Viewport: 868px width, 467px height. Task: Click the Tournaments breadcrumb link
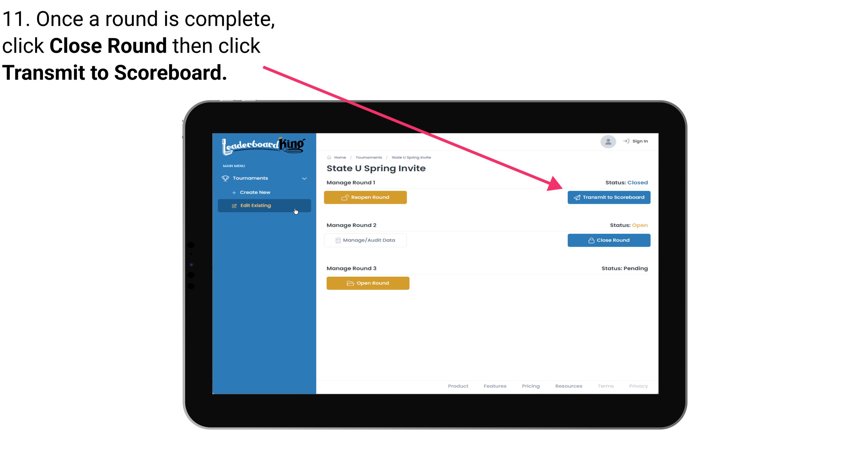pyautogui.click(x=368, y=157)
